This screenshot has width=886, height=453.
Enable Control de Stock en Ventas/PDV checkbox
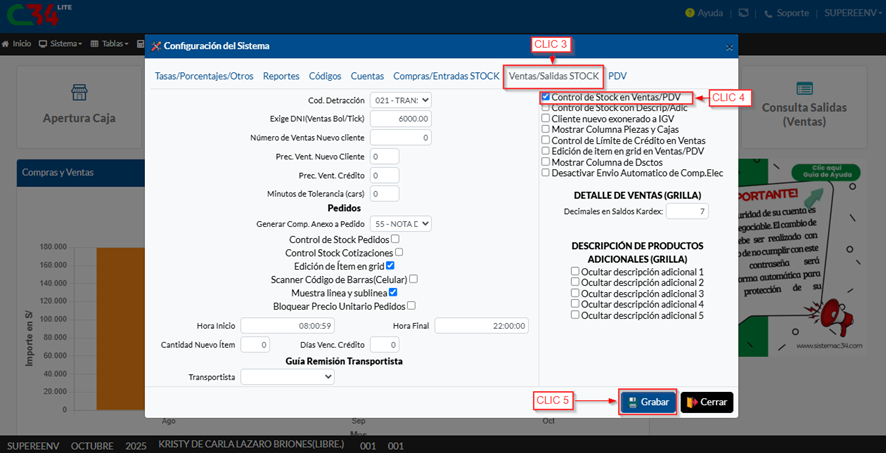point(546,97)
